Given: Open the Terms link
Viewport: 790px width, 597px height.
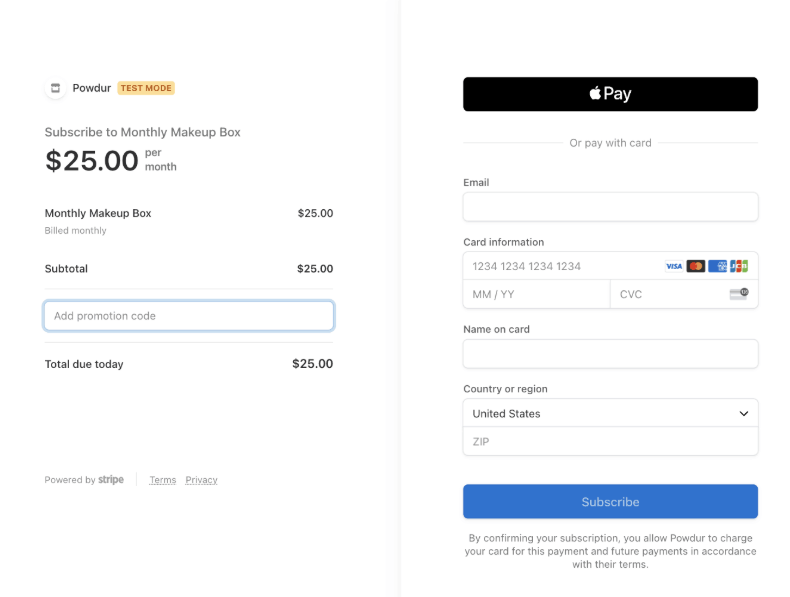Looking at the screenshot, I should tap(163, 480).
